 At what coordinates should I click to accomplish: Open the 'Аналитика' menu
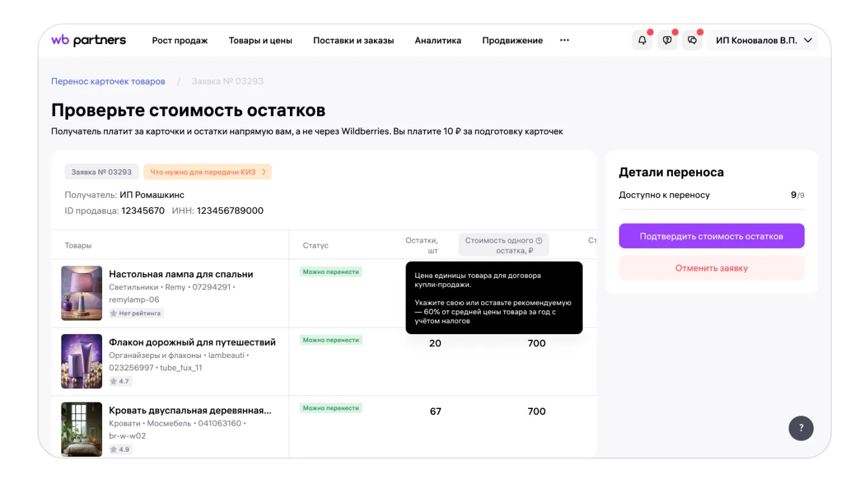(x=438, y=40)
